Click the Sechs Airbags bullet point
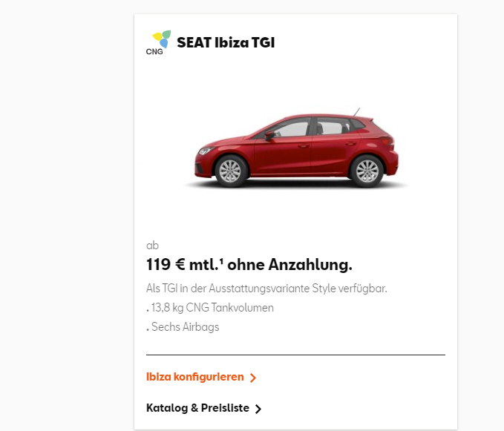This screenshot has height=431, width=504. pos(184,327)
